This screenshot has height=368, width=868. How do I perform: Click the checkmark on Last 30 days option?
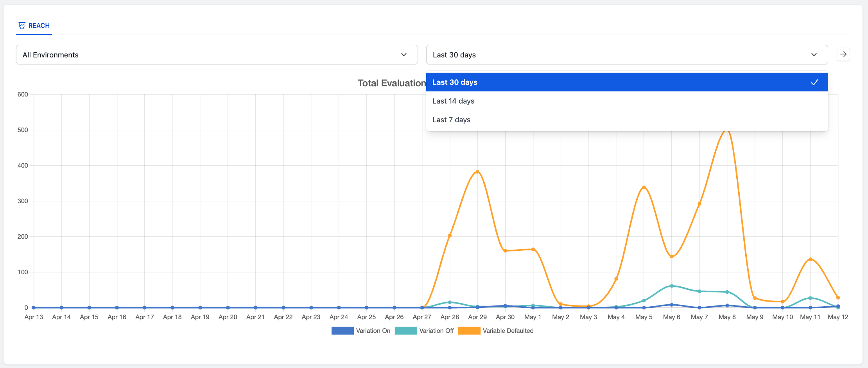[815, 82]
